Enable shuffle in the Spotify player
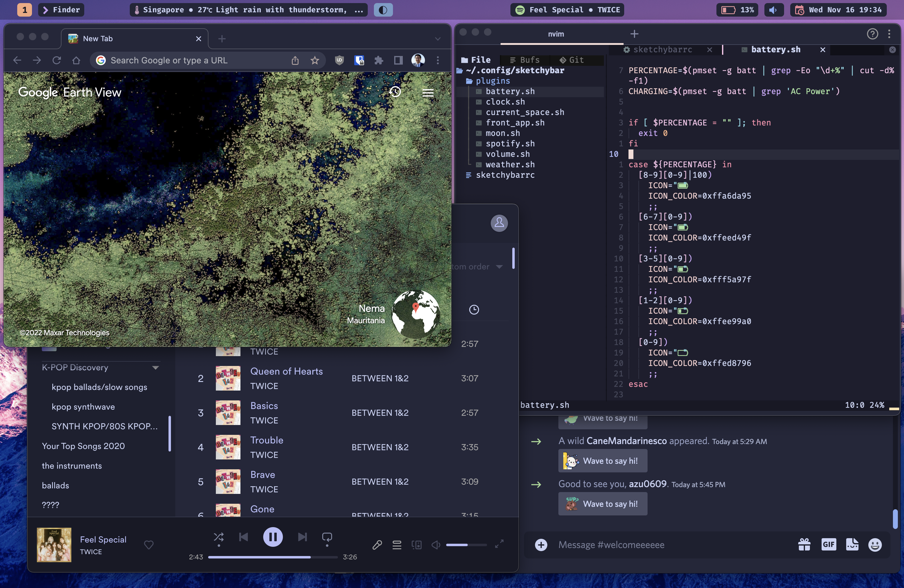This screenshot has height=588, width=904. (218, 537)
